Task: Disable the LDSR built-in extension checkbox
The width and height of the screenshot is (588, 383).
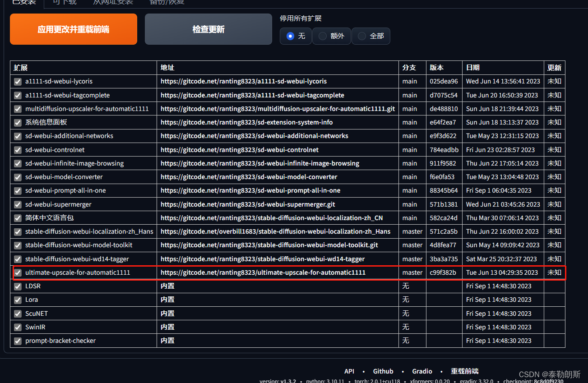Action: tap(18, 286)
